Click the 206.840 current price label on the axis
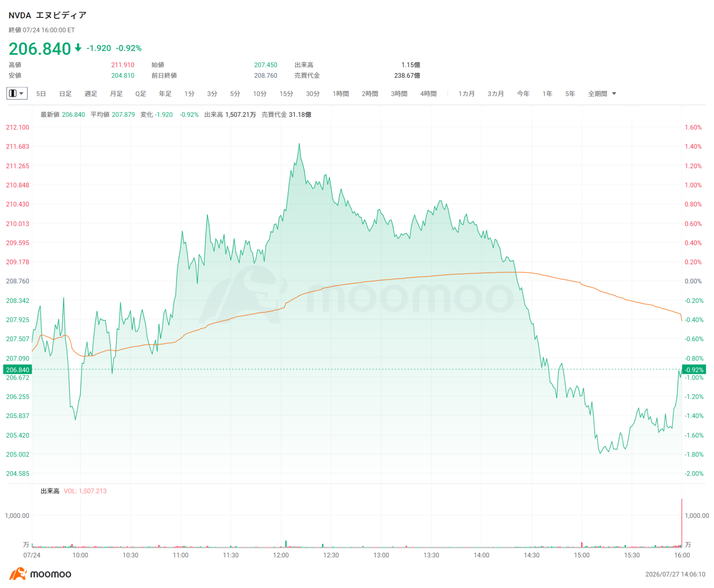The height and width of the screenshot is (588, 714). click(17, 369)
